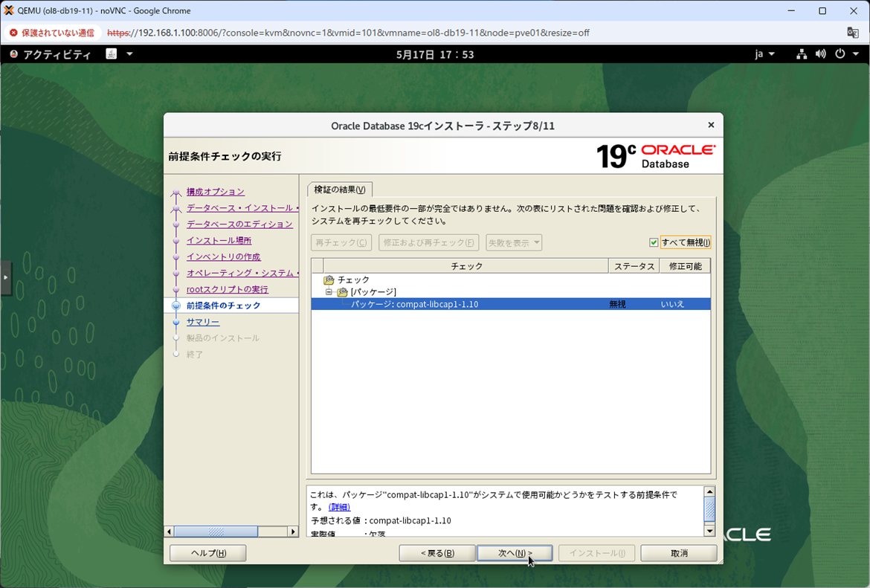Viewport: 870px width, 588px height.
Task: Click the step list scroll left arrow
Action: (170, 532)
